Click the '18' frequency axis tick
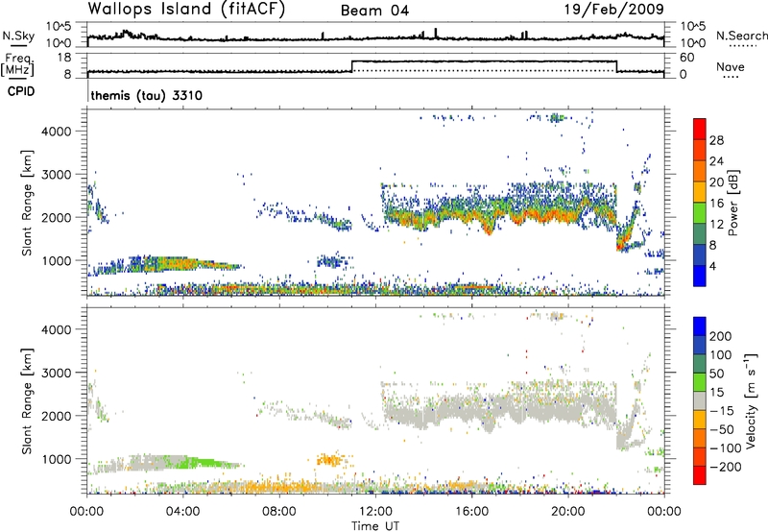 pos(64,58)
